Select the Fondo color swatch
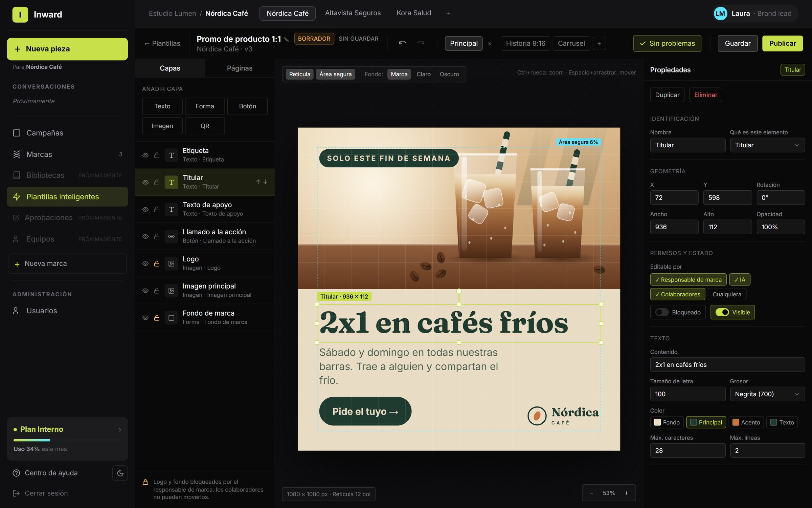The height and width of the screenshot is (508, 812). click(667, 422)
